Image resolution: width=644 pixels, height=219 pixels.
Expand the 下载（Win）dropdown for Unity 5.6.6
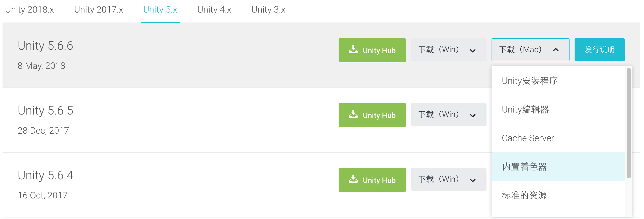coord(448,50)
